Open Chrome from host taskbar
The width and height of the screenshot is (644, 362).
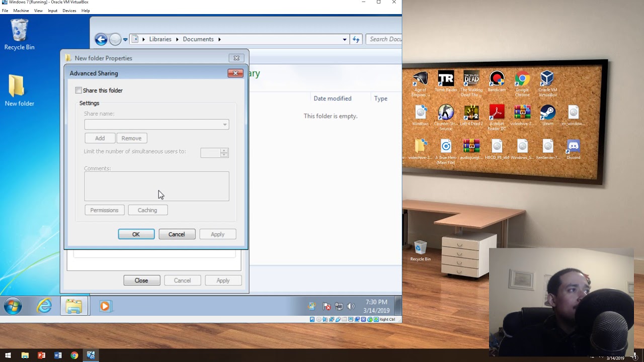[74, 355]
